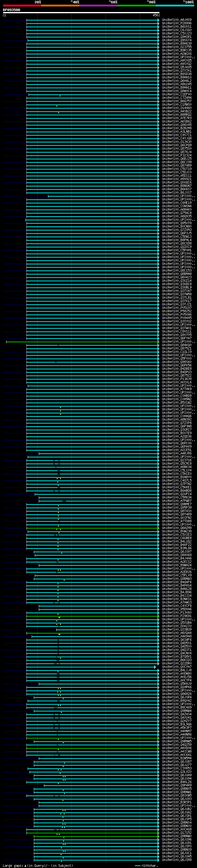
Task: Select hit UniRef100_Q3UMI7
Action: click(177, 430)
